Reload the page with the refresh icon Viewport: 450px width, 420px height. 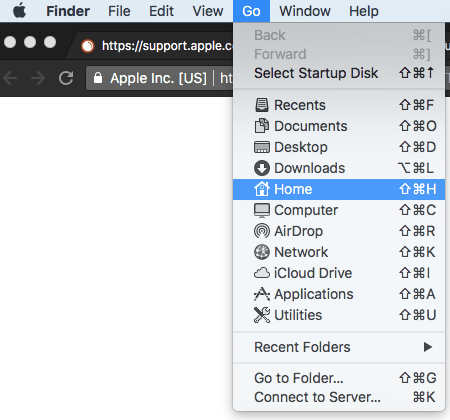point(66,78)
